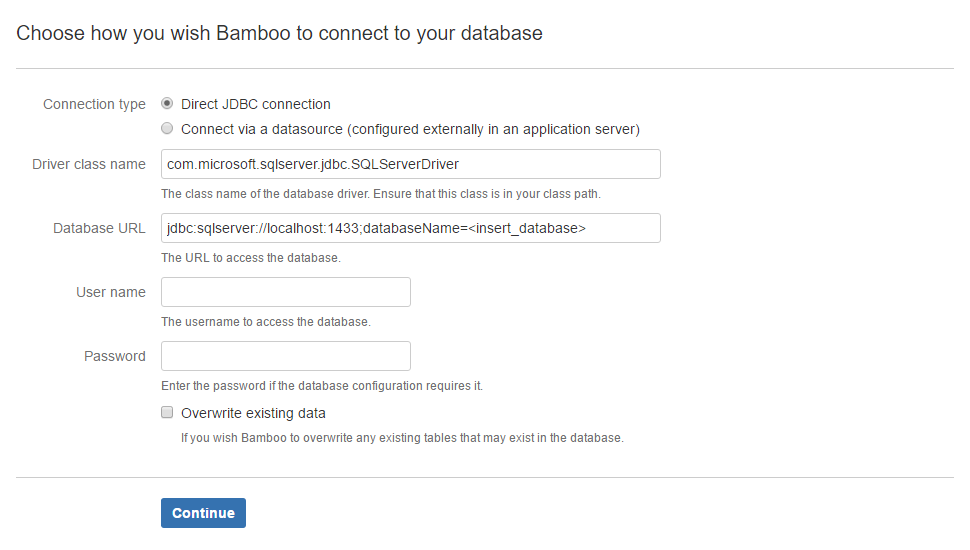Screen dimensions: 970x550
Task: Focus the Driver class name input field
Action: (x=411, y=164)
